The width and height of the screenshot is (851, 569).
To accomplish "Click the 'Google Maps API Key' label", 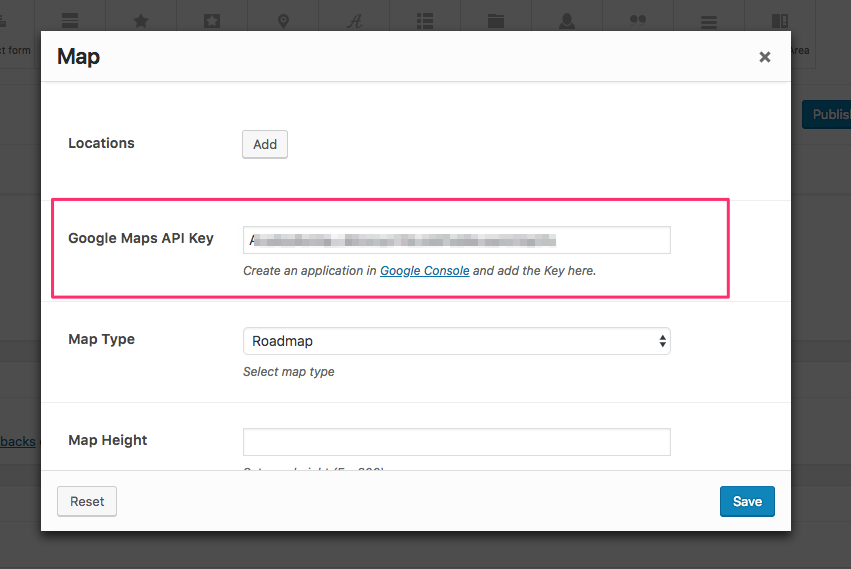I will point(141,238).
